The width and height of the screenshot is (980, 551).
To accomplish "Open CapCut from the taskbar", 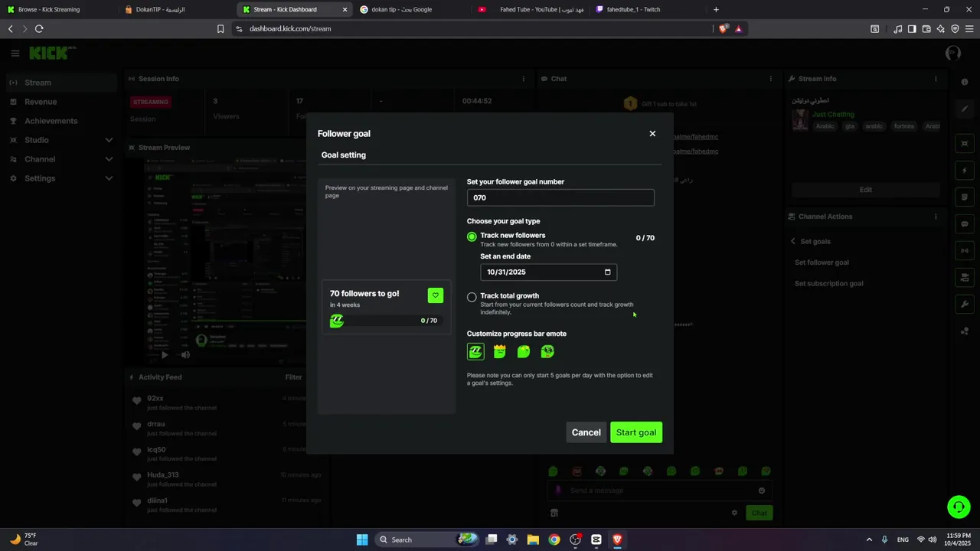I will click(596, 540).
